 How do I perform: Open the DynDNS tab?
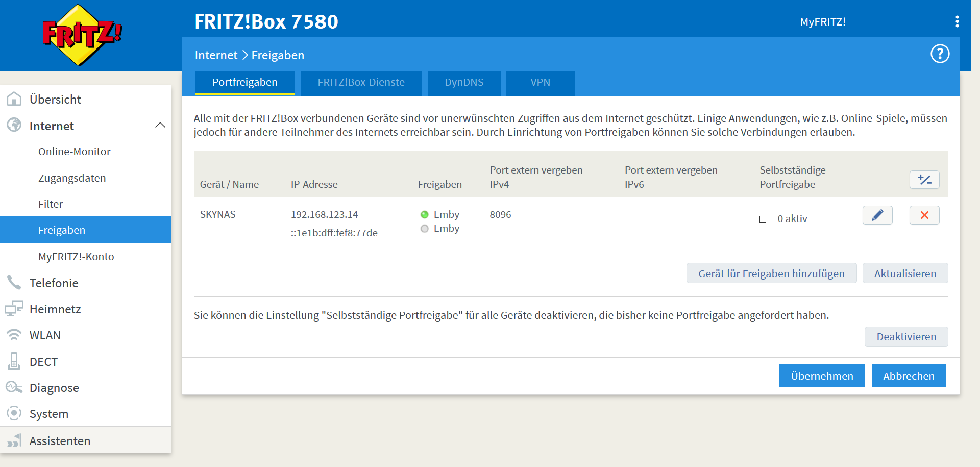tap(464, 83)
